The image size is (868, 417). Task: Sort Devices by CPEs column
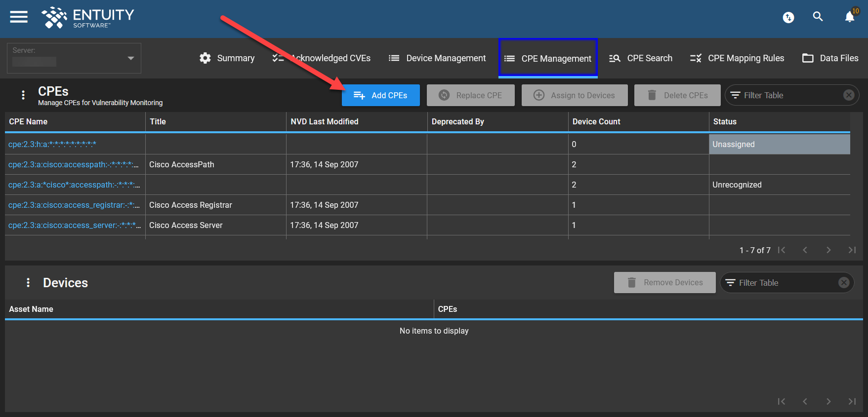[649, 309]
